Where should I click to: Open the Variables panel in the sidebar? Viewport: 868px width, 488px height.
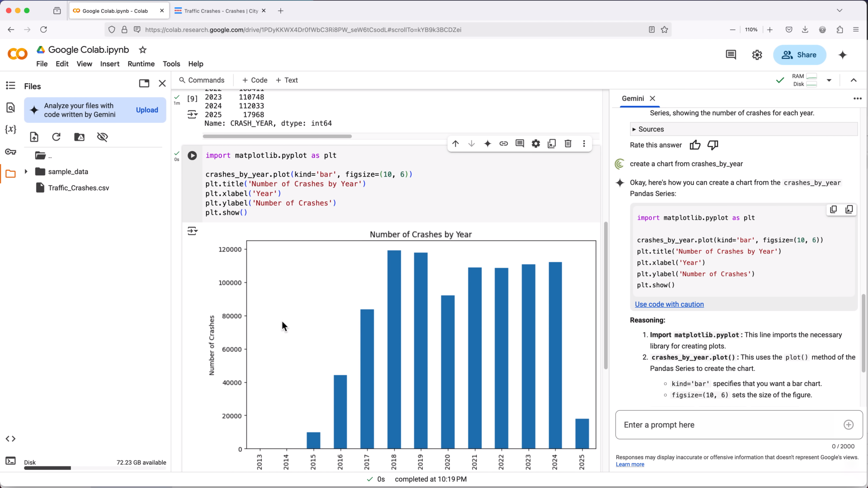tap(10, 129)
